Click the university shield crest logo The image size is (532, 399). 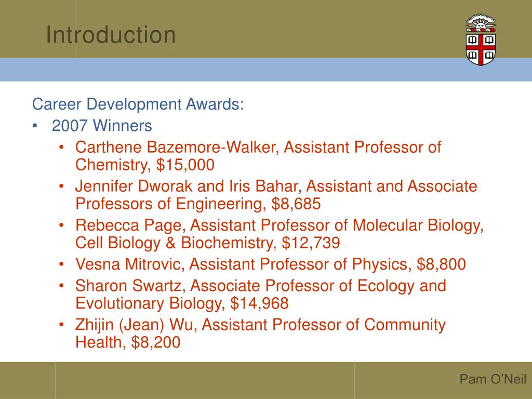click(x=481, y=39)
